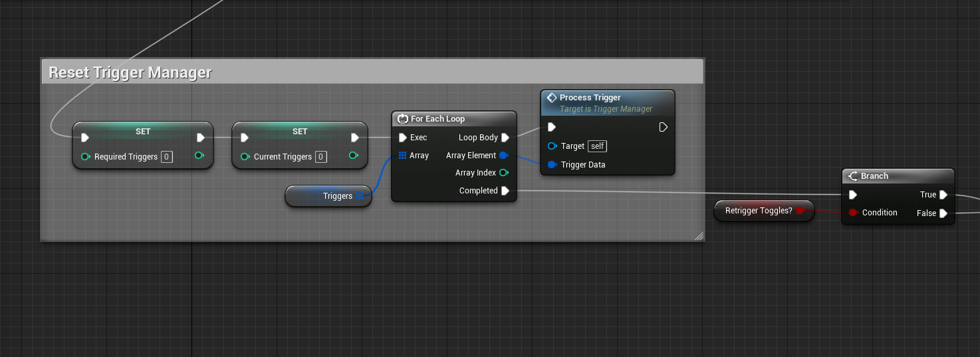Click the Array Element output pin
The image size is (980, 357).
tap(503, 156)
